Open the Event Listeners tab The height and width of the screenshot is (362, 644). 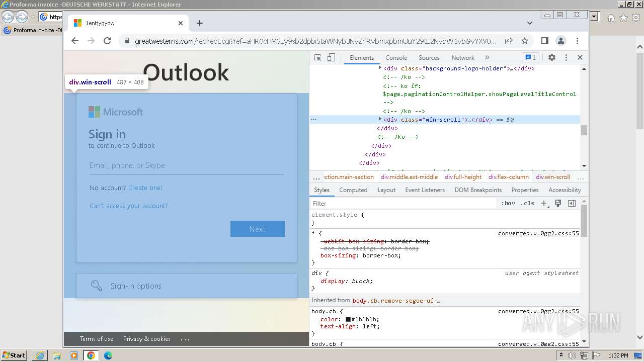click(x=425, y=190)
